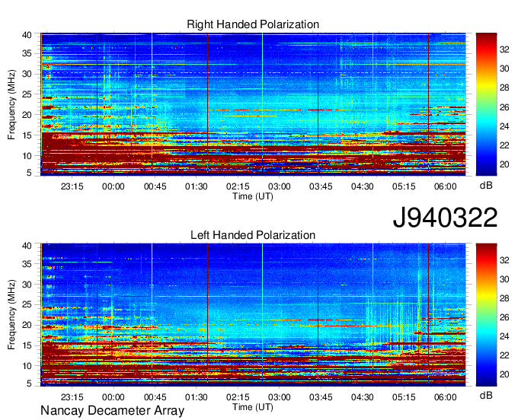Click the 20 MHz tick of Left Handed plot
The width and height of the screenshot is (518, 420).
pyautogui.click(x=27, y=326)
